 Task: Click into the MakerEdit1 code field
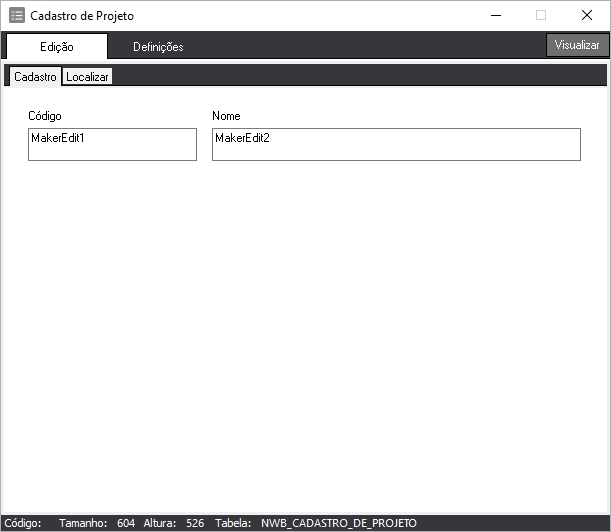(x=112, y=144)
